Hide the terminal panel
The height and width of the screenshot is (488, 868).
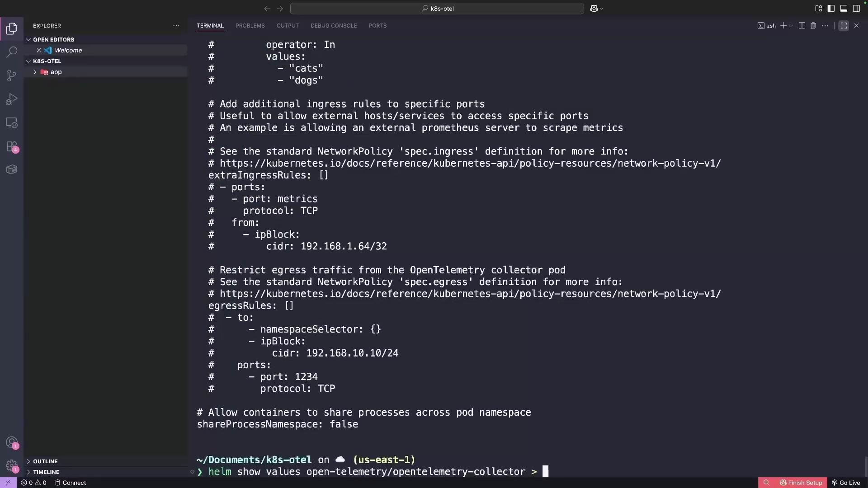pyautogui.click(x=856, y=26)
